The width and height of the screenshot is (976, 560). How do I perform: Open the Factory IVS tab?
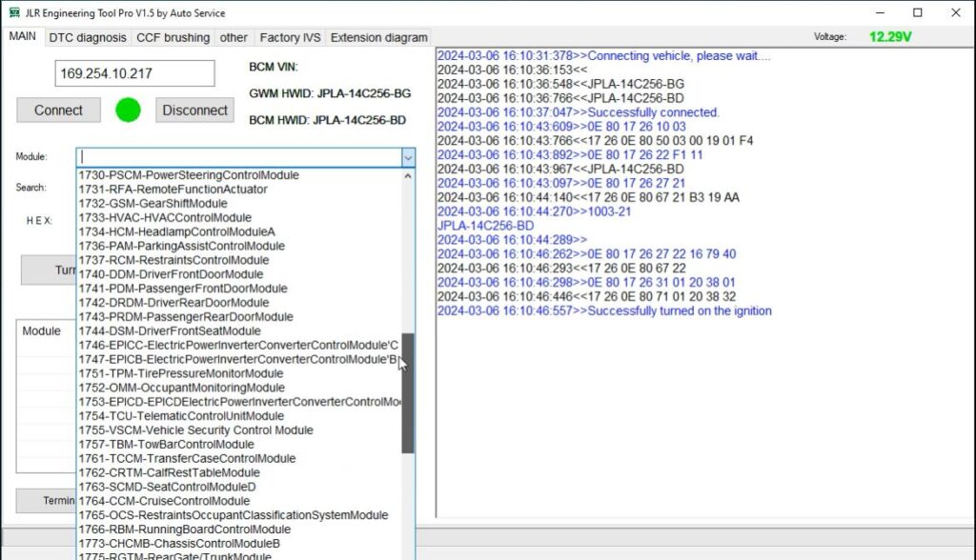point(290,37)
